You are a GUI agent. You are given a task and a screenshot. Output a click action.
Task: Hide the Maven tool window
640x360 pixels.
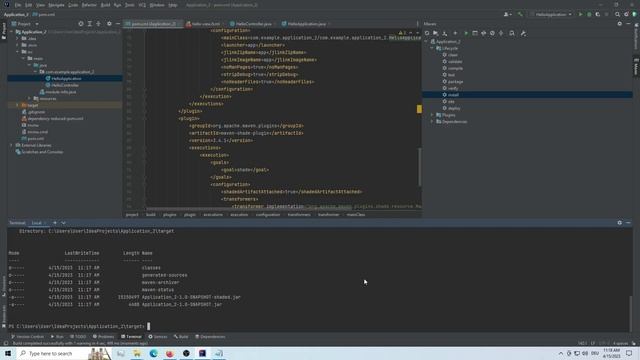(628, 24)
